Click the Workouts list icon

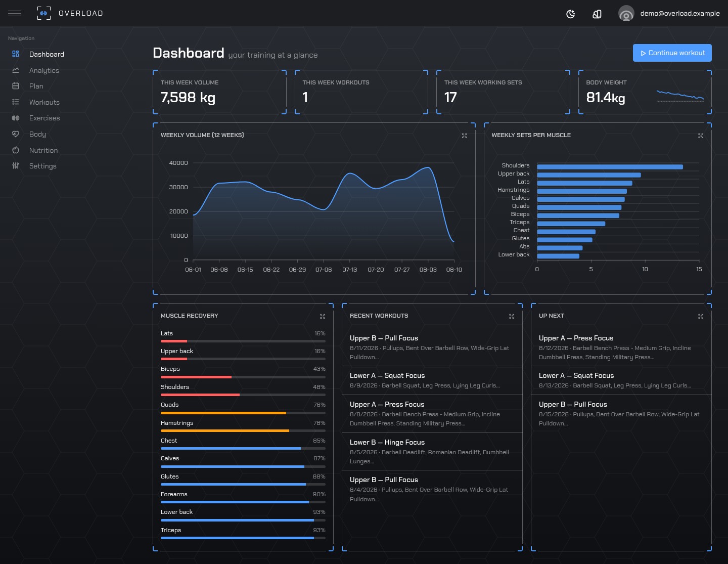pyautogui.click(x=16, y=102)
